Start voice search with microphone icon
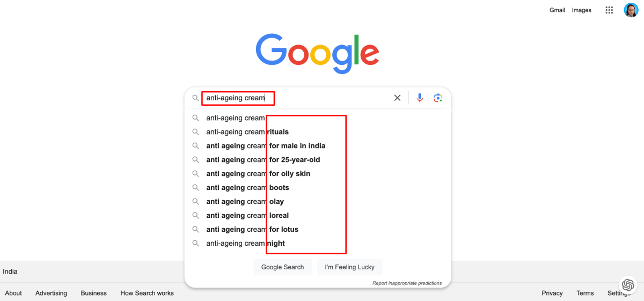The height and width of the screenshot is (301, 644). click(x=420, y=98)
